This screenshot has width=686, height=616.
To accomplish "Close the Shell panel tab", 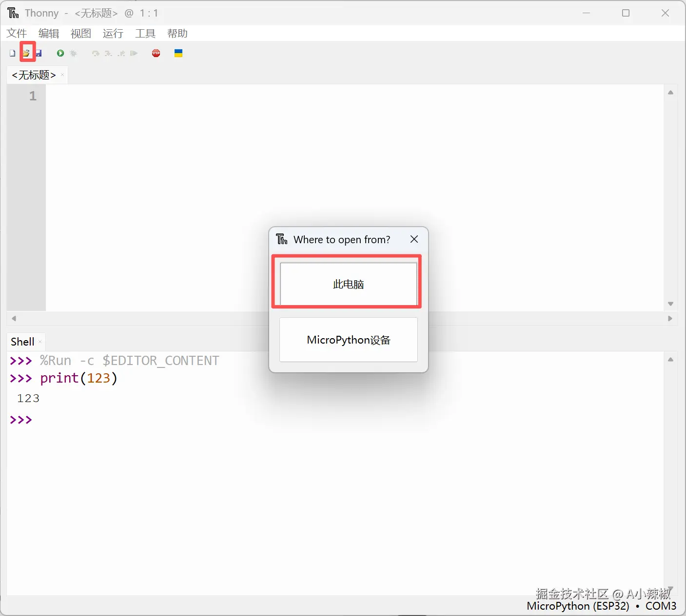I will [x=40, y=342].
